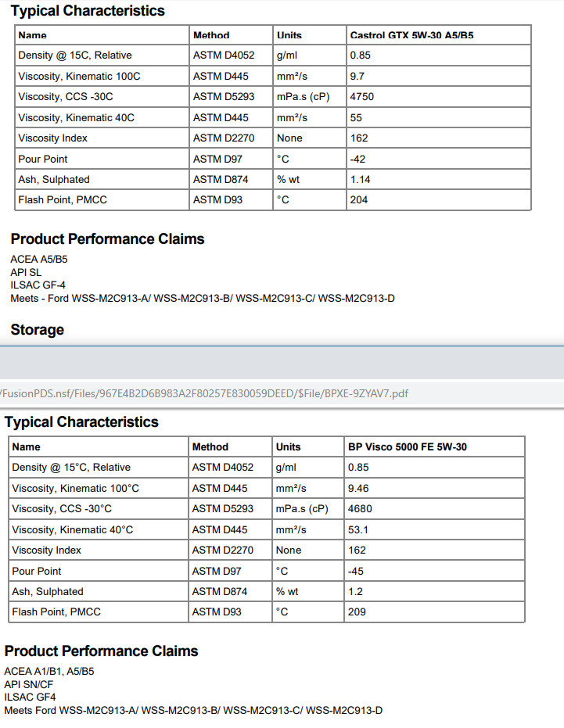Select the Flash Point value 209
564x728 pixels.
(357, 612)
